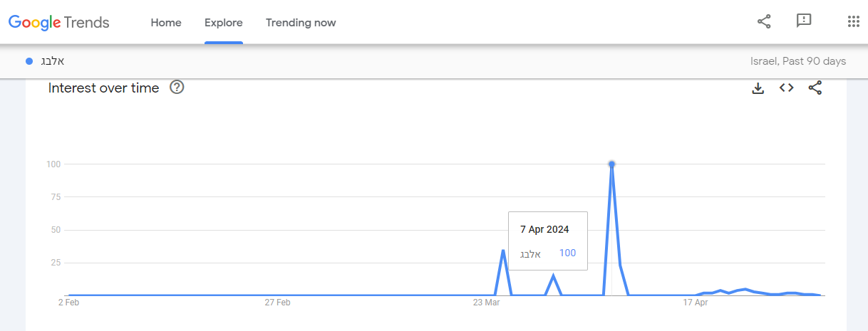
Task: Open the send feedback icon
Action: pyautogui.click(x=804, y=21)
